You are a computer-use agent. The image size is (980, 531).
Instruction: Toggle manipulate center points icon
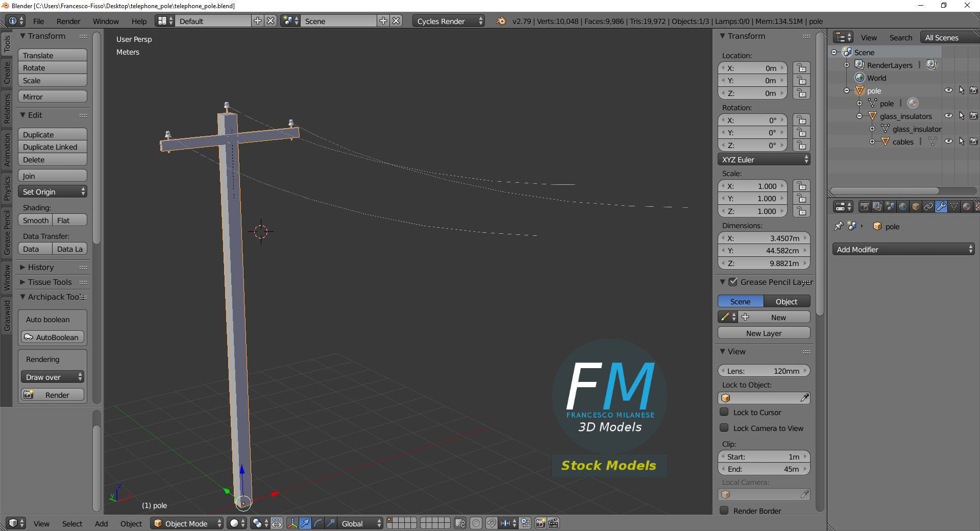pos(277,523)
